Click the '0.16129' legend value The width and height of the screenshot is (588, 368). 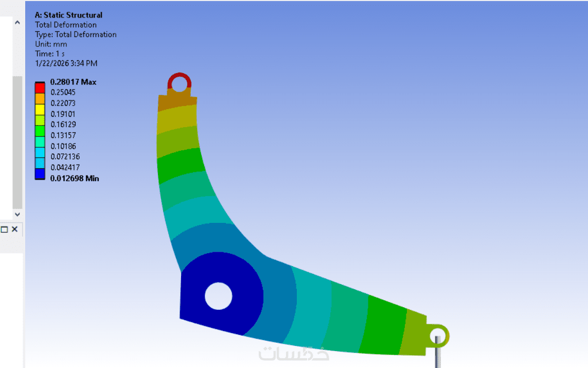[63, 125]
